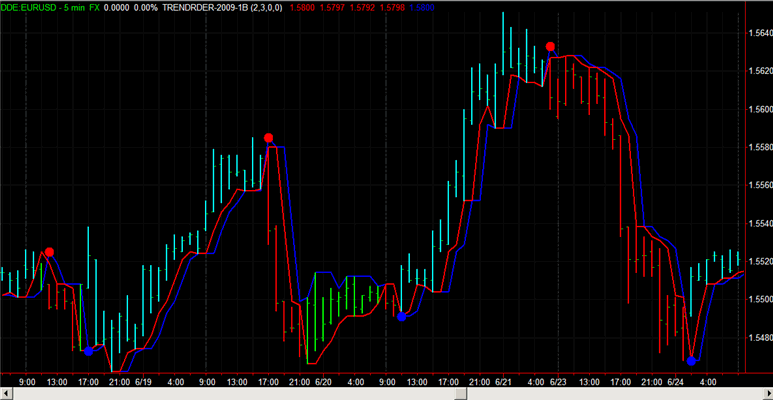Click the 6/20 date label
Image resolution: width=773 pixels, height=400 pixels.
322,381
